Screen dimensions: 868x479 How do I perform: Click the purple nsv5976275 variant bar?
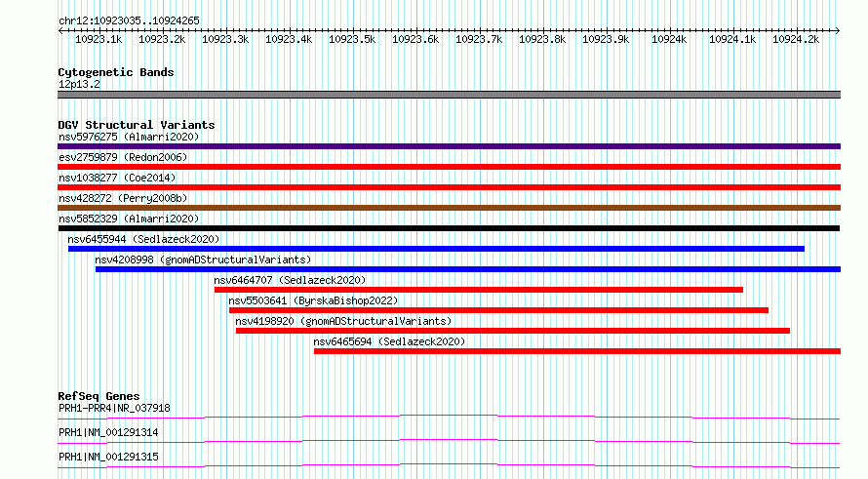pyautogui.click(x=449, y=146)
